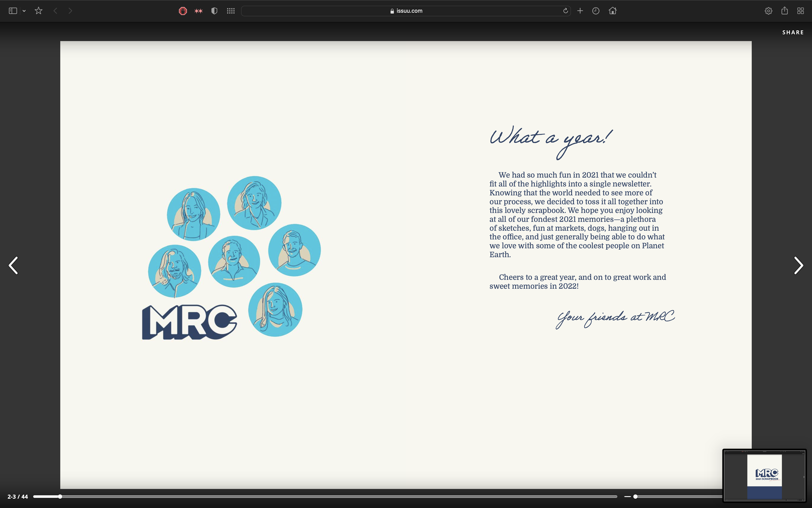This screenshot has width=812, height=508.
Task: Go forward with the browser forward arrow
Action: (x=70, y=11)
